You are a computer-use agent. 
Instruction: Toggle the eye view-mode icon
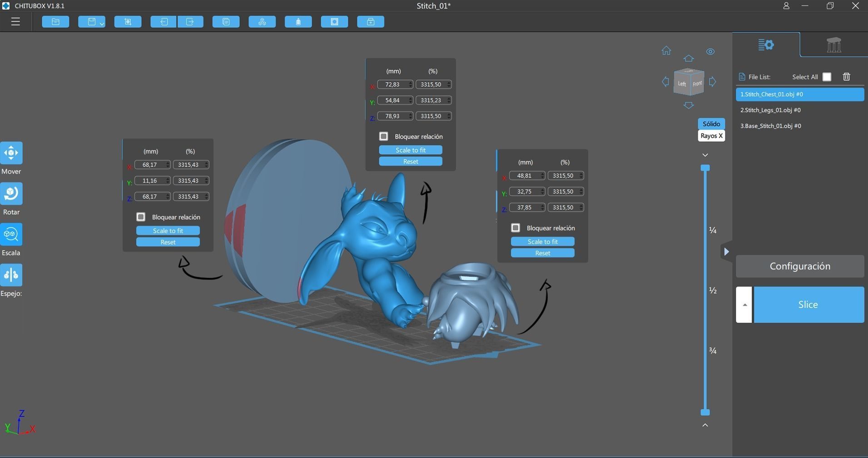pos(710,52)
